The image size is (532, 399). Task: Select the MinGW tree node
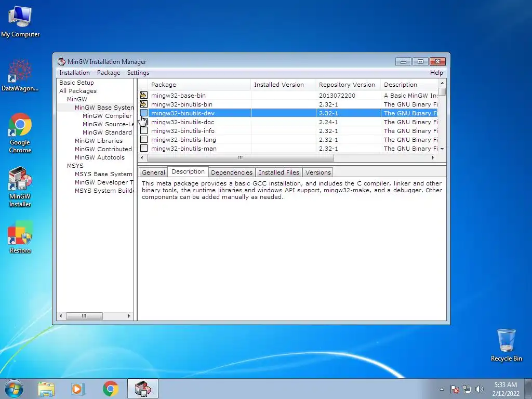point(77,99)
